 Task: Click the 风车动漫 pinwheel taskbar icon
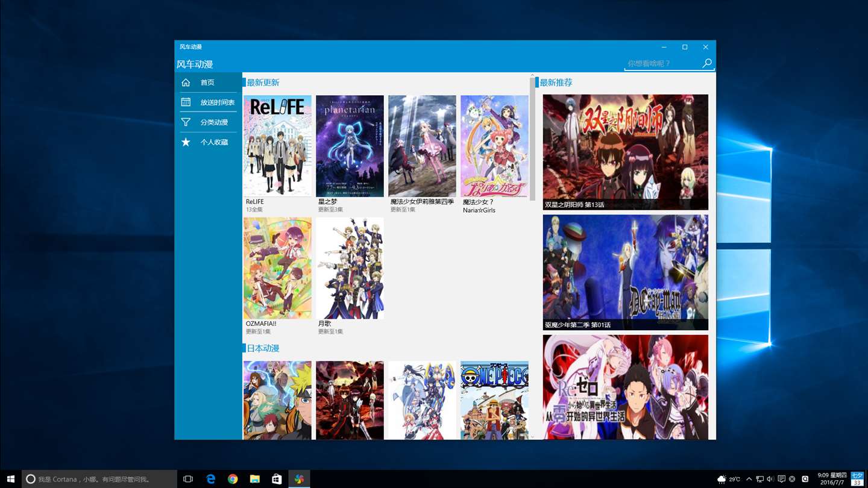(x=299, y=479)
